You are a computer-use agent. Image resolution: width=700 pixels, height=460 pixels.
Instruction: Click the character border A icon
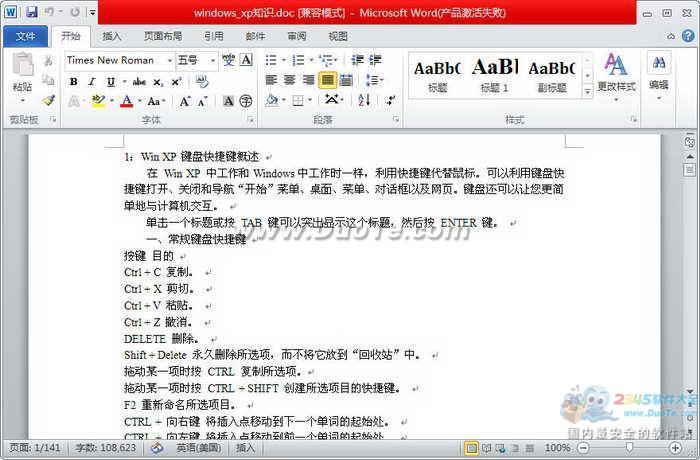[x=246, y=60]
